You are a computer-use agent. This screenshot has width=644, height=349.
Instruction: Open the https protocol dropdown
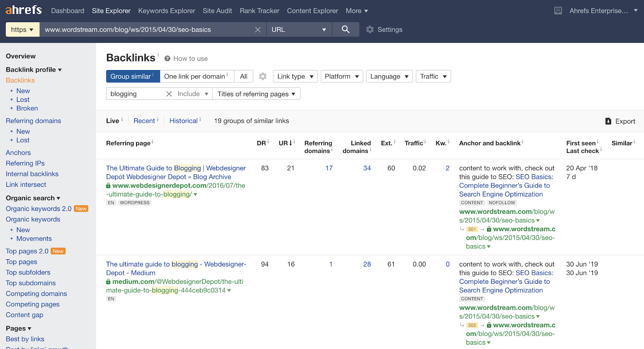[22, 29]
